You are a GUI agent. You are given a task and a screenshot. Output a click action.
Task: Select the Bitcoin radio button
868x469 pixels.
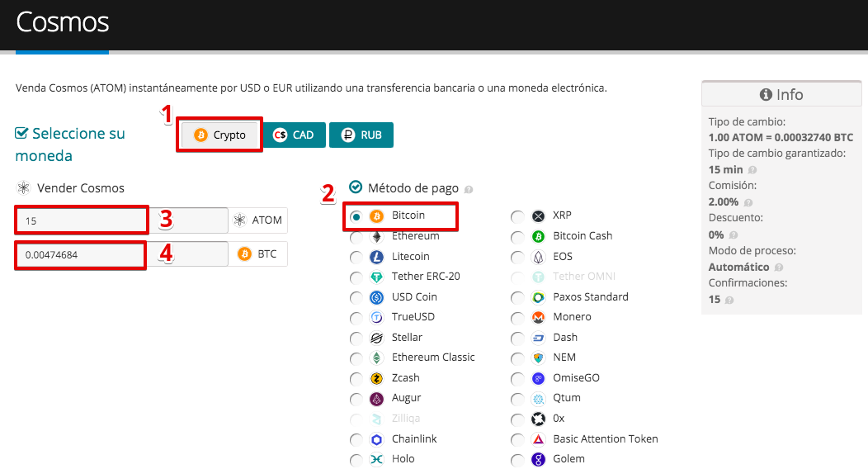click(x=356, y=216)
